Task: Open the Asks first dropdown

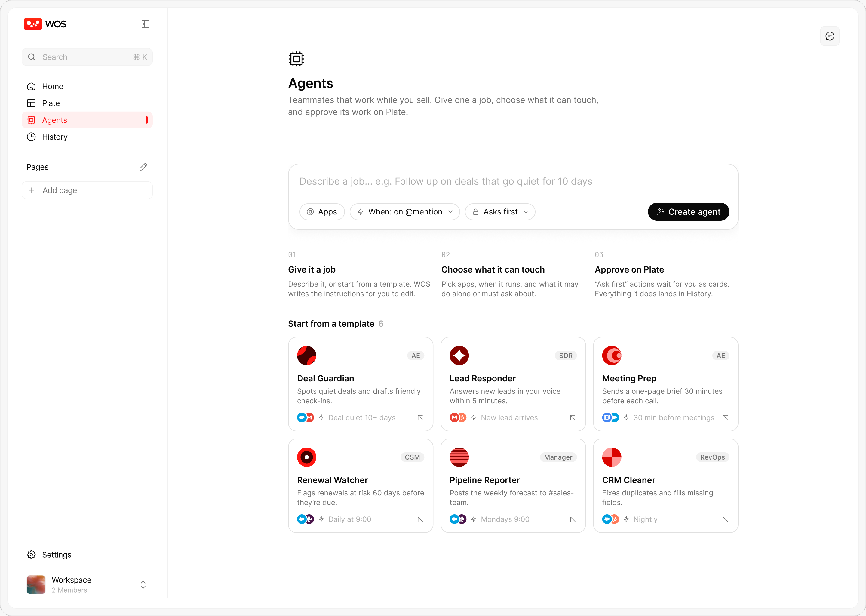Action: (x=500, y=212)
